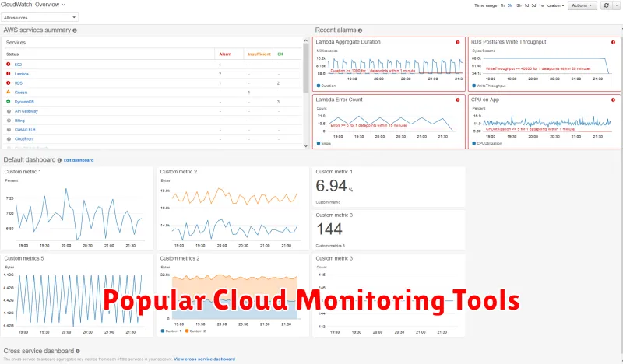Open the Actions dropdown menu
The image size is (623, 364).
[581, 5]
